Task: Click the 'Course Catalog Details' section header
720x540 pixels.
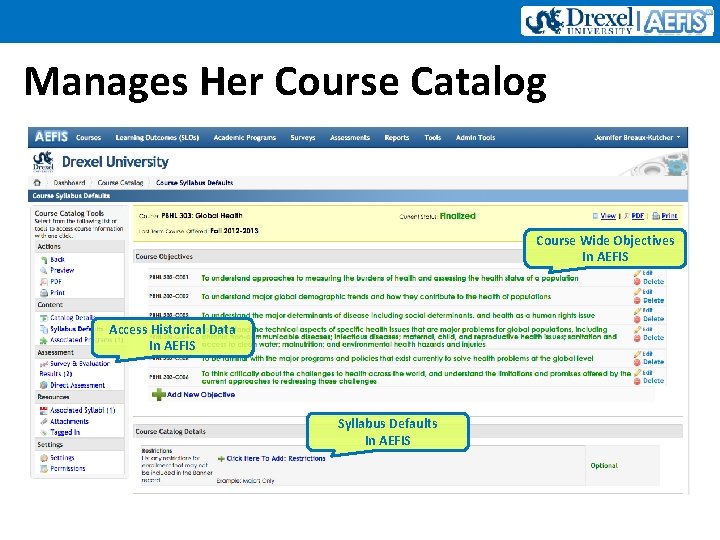Action: click(170, 432)
